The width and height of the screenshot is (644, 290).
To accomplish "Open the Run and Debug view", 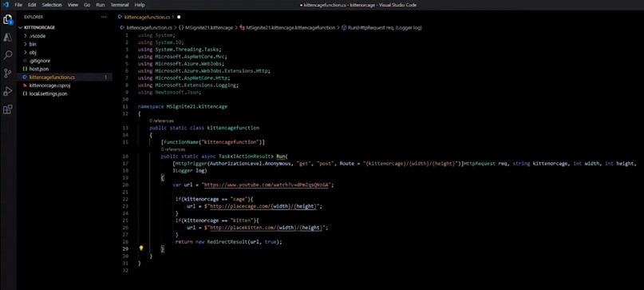I will (7, 91).
